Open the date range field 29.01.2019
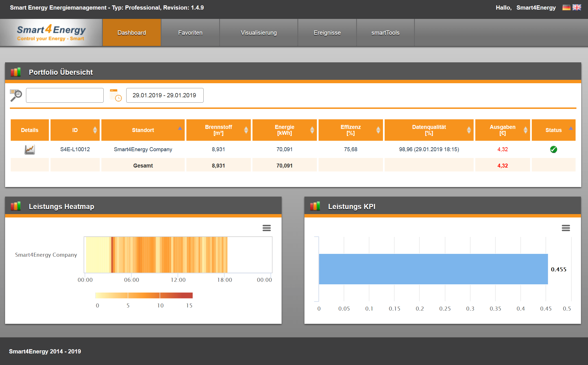Viewport: 588px width, 365px height. coord(165,95)
